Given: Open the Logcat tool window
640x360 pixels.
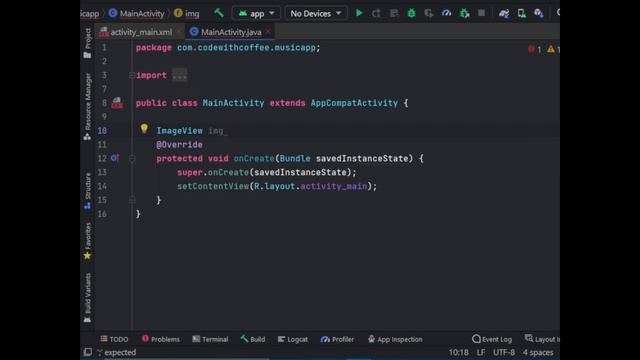Looking at the screenshot, I should (293, 339).
